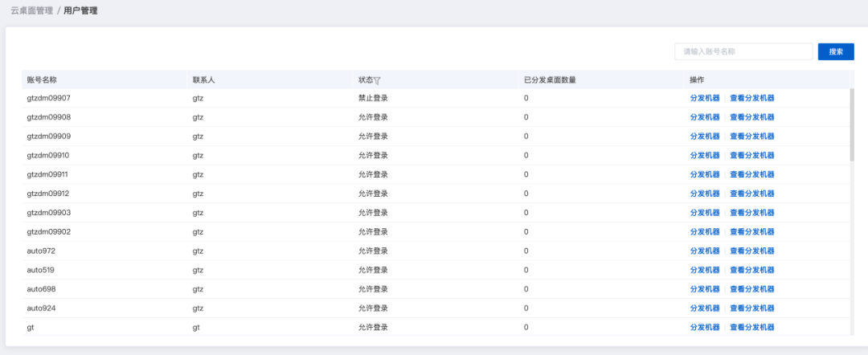Click 分发机器 for the gt account
868x355 pixels.
pos(705,328)
